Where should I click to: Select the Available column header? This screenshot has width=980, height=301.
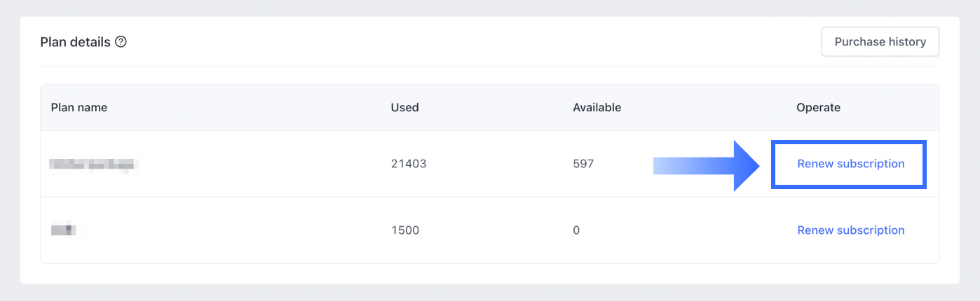pos(597,108)
